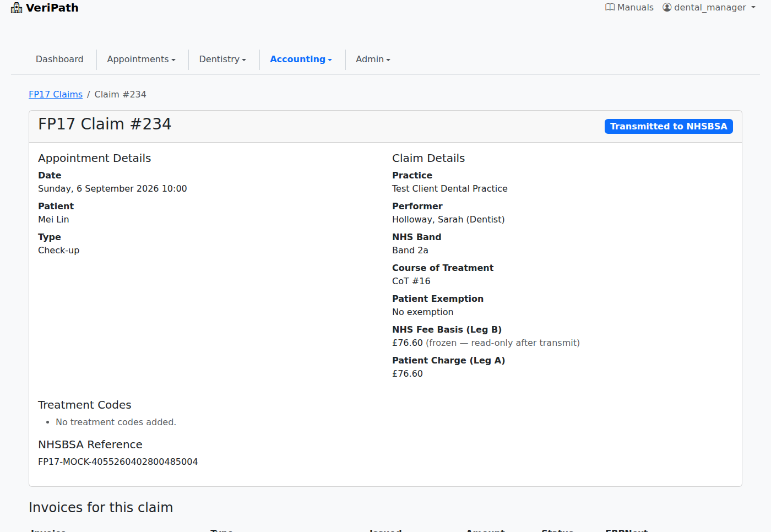Click performer Holloway, Sarah (Dentist)
The height and width of the screenshot is (532, 771).
point(448,219)
